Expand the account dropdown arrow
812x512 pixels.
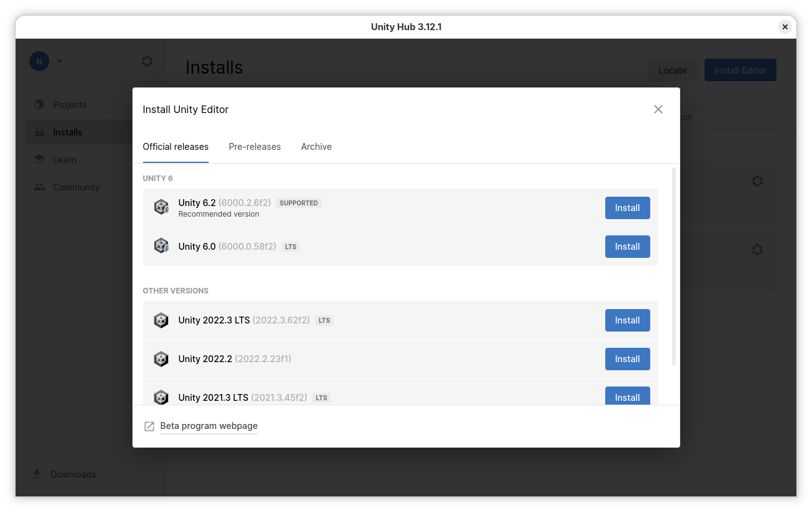click(59, 61)
